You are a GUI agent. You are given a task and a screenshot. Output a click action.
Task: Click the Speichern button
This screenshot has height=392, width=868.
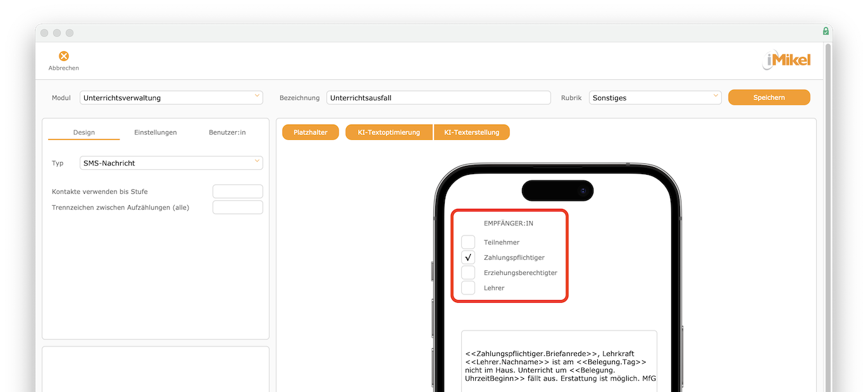coord(769,98)
